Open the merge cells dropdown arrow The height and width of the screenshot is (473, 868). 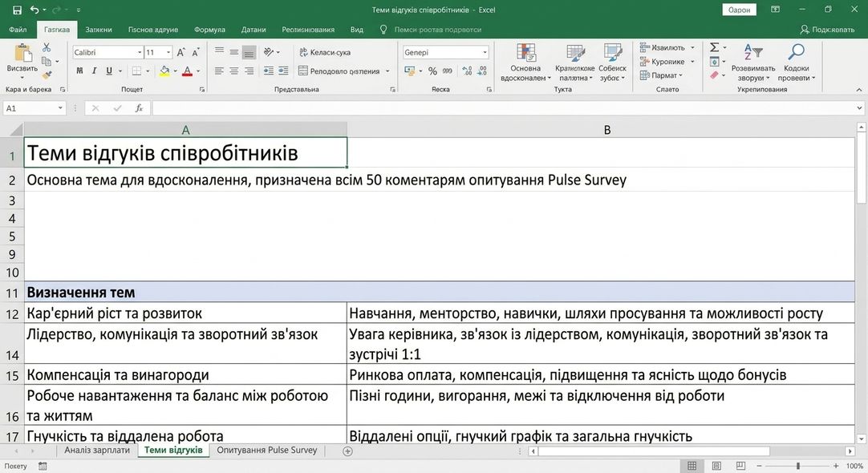(x=387, y=71)
